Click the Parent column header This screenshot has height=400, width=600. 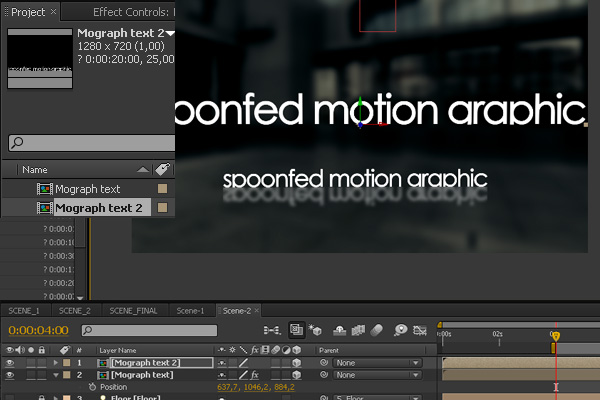[328, 350]
